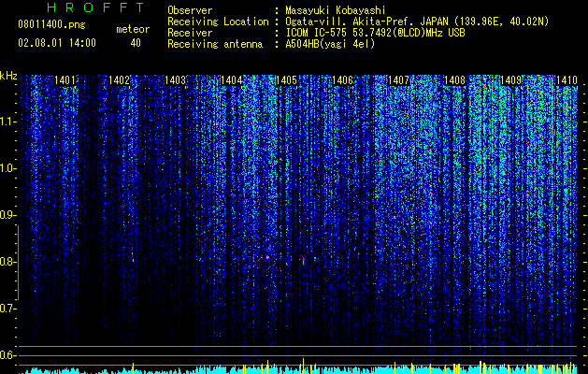Select the ICOM IC-575 receiver text
The image size is (588, 374).
375,33
